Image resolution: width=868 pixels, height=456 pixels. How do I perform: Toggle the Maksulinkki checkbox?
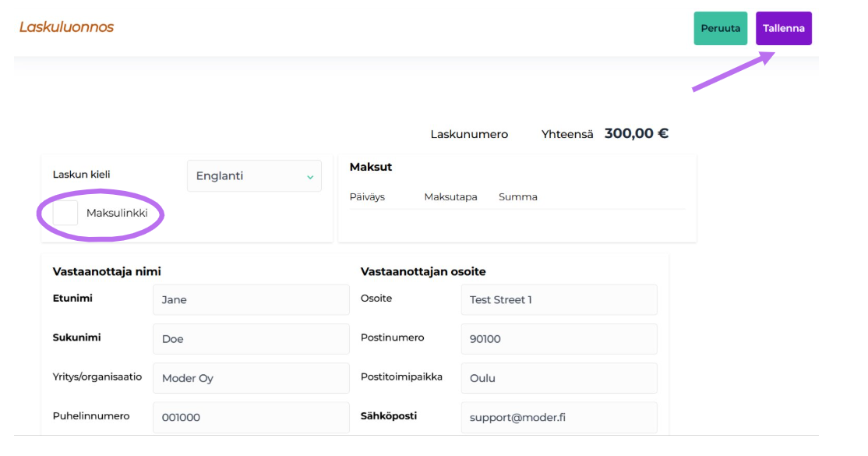[65, 213]
